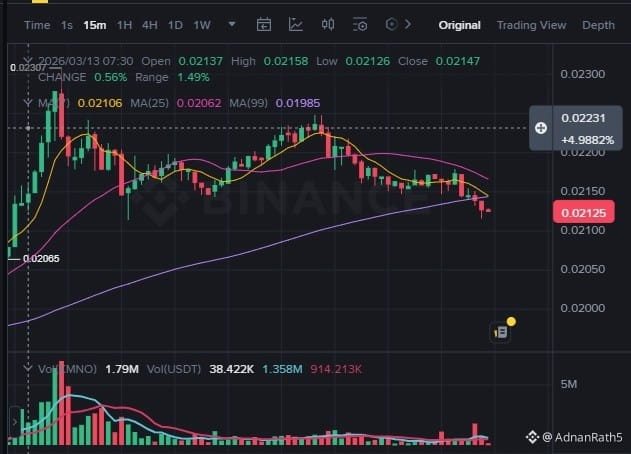Viewport: 631px width, 454px height.
Task: Expand more toolbar options with right arrow
Action: (408, 25)
